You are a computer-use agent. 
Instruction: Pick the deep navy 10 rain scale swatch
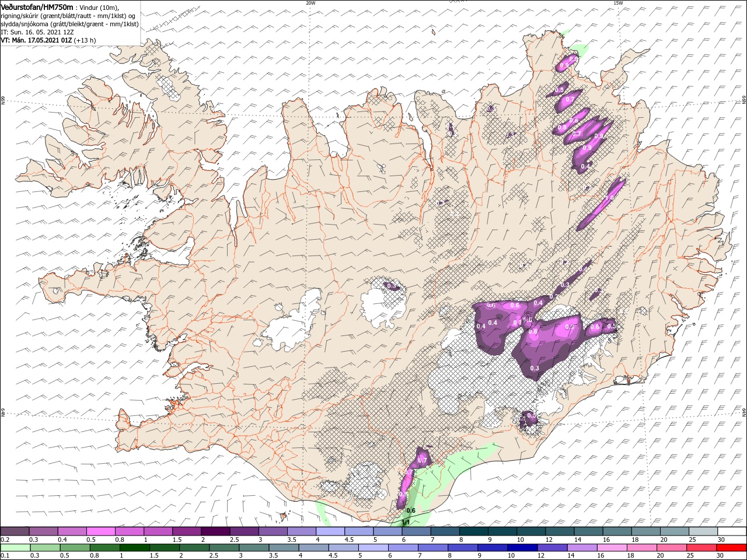pos(522,548)
